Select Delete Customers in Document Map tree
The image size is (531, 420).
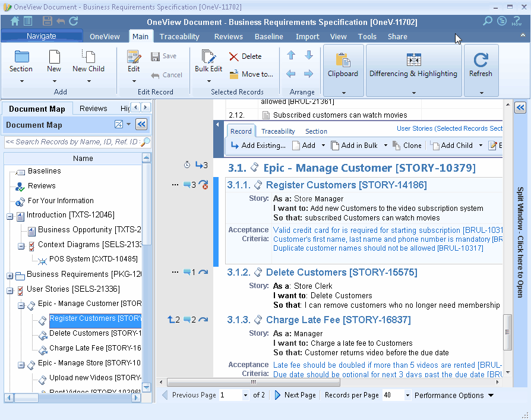point(95,333)
